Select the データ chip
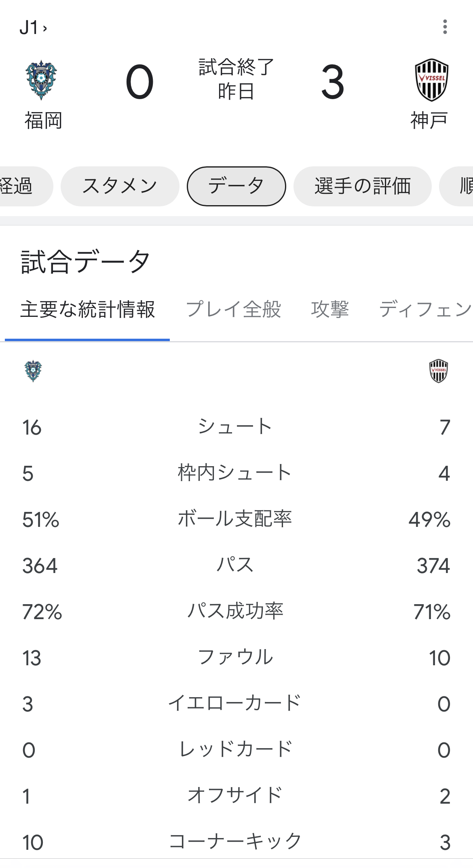The image size is (473, 868). tap(236, 186)
